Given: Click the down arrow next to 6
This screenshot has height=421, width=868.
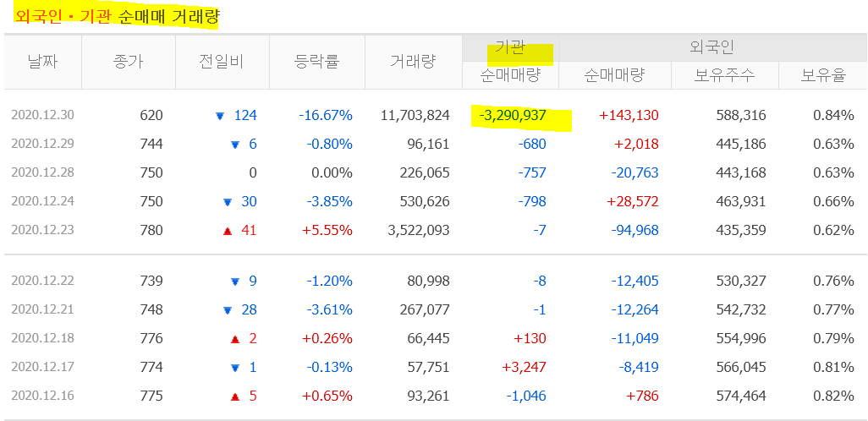Looking at the screenshot, I should pos(234,145).
